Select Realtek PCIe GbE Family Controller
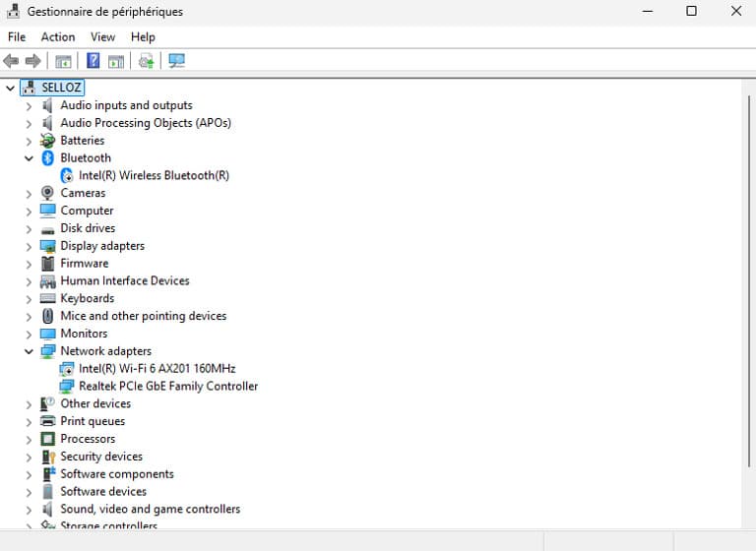The width and height of the screenshot is (756, 551). (168, 387)
